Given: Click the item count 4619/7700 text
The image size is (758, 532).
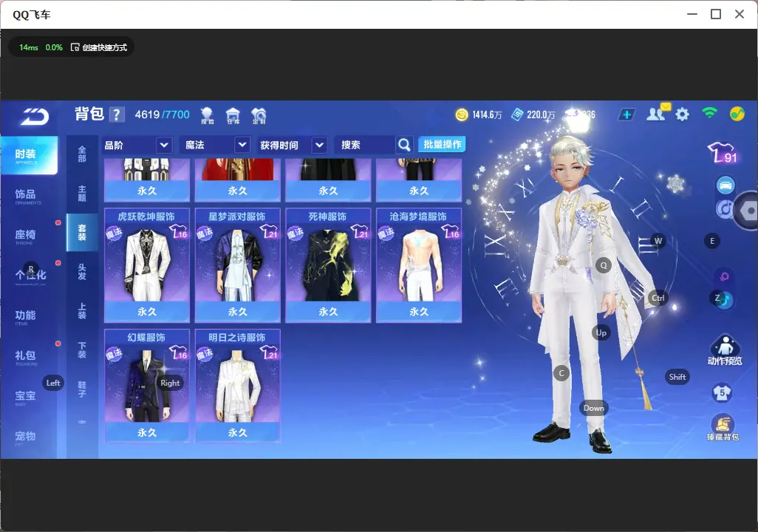Looking at the screenshot, I should coord(162,115).
